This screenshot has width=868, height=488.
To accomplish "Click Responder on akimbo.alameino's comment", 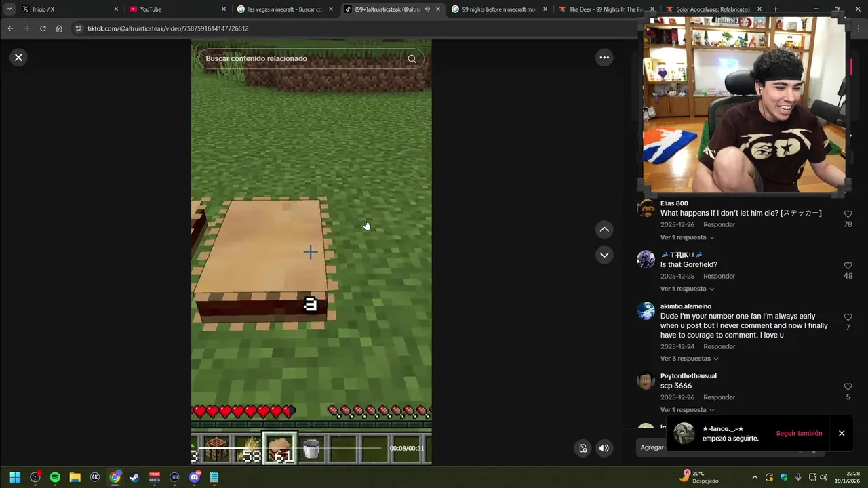I will [x=719, y=347].
